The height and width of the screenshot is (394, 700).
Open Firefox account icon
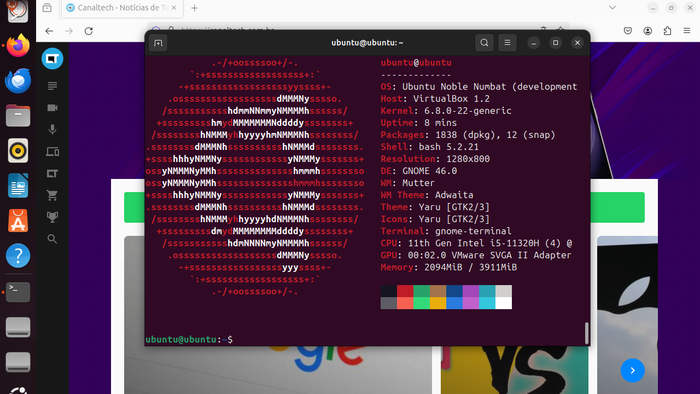[x=647, y=31]
